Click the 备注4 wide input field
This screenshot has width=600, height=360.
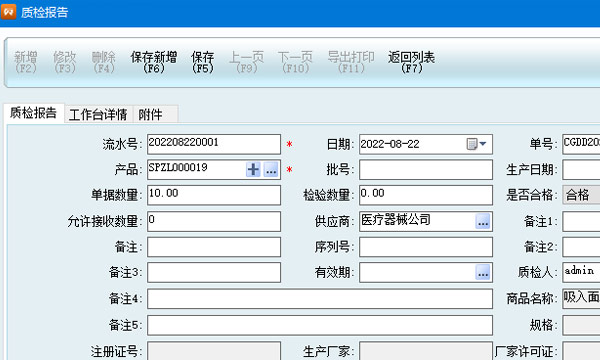coord(320,299)
